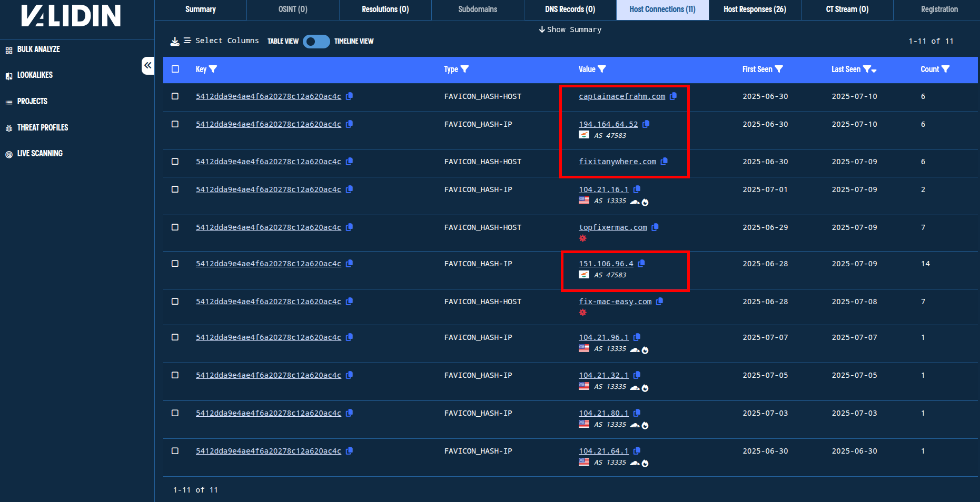The width and height of the screenshot is (980, 502).
Task: Open the fix-mac-easy.com link
Action: 615,302
